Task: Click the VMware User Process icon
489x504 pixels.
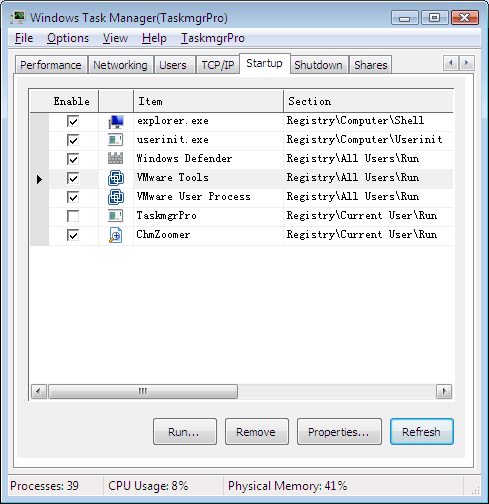Action: point(116,197)
